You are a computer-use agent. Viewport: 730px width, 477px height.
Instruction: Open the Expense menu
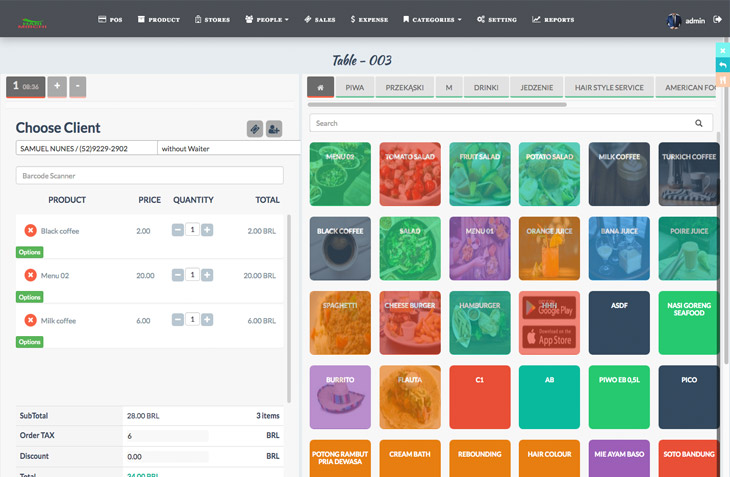click(x=369, y=20)
